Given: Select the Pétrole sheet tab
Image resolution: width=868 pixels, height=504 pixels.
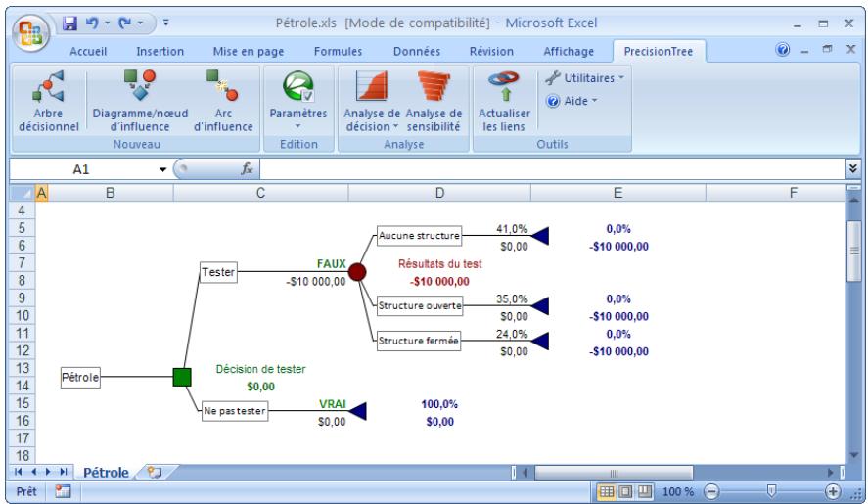Looking at the screenshot, I should (106, 473).
